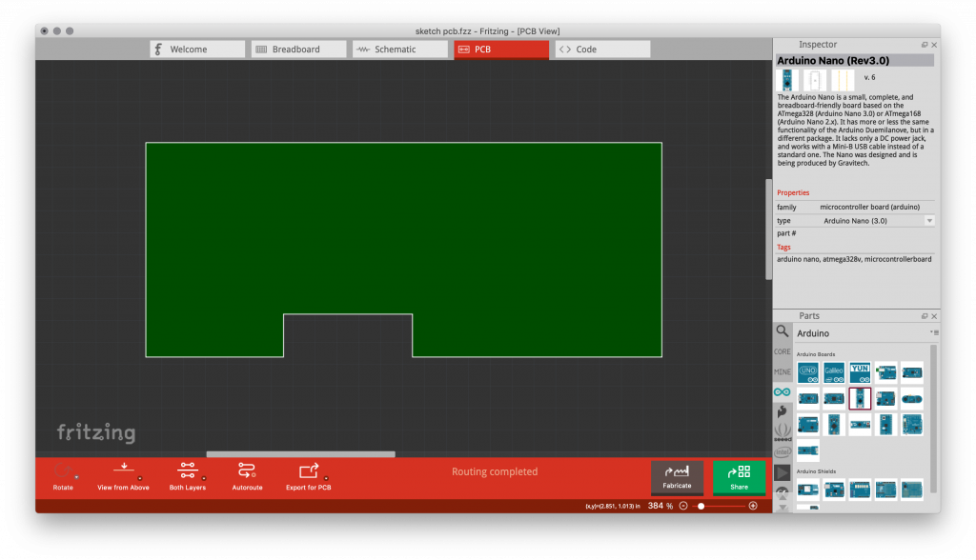The image size is (976, 560).
Task: Open the type dropdown for Arduino Nano (3.0)
Action: pyautogui.click(x=929, y=221)
